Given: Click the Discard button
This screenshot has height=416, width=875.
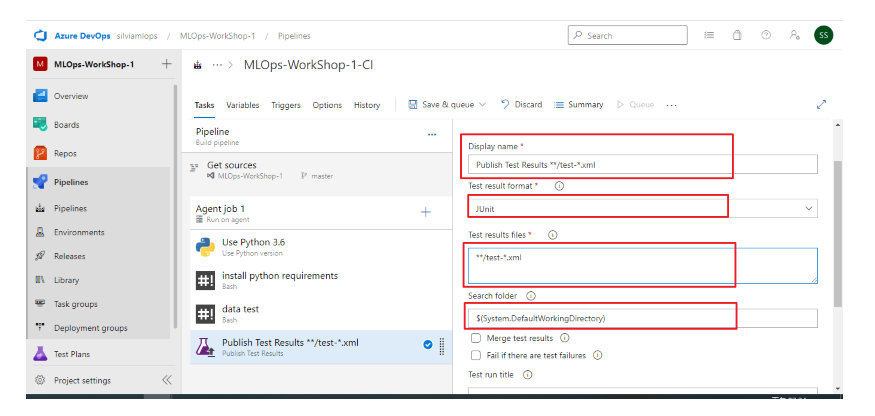Looking at the screenshot, I should coord(521,104).
